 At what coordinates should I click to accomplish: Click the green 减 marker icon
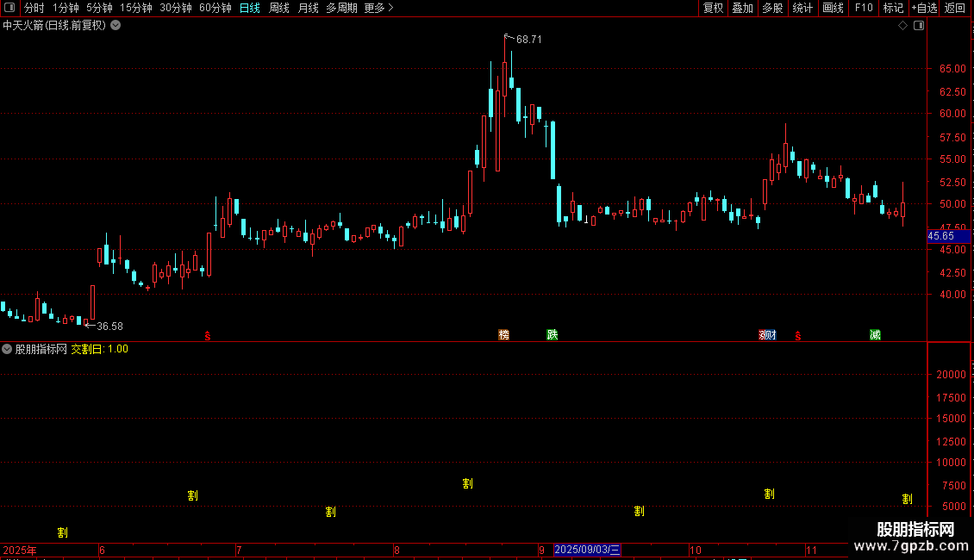coord(875,334)
